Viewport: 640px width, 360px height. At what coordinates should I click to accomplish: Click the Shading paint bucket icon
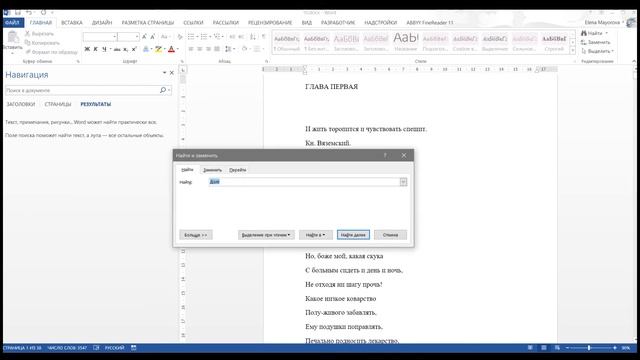tap(244, 49)
